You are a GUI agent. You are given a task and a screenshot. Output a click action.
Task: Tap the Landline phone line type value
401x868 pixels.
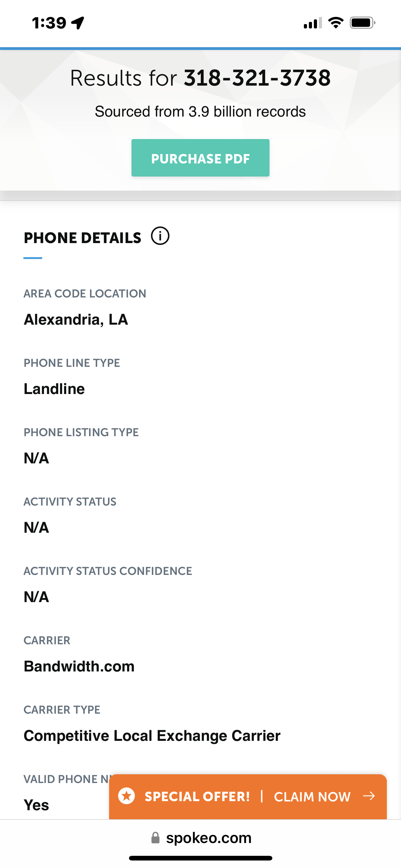pyautogui.click(x=54, y=389)
